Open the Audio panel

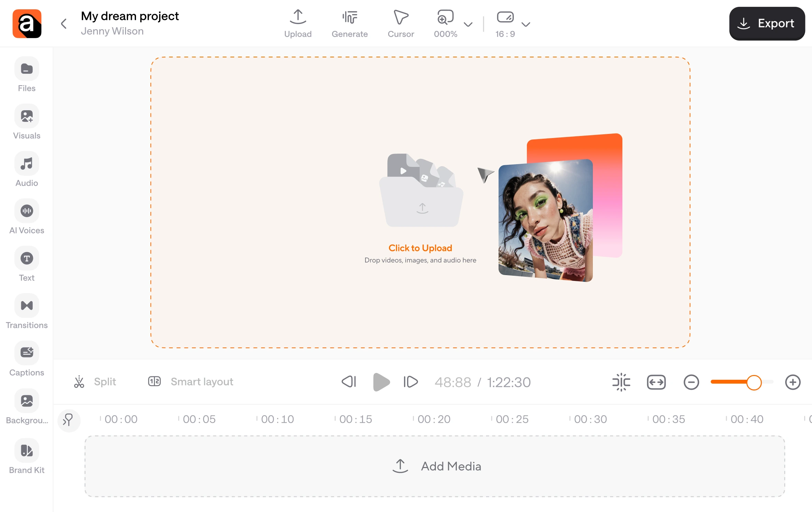(27, 164)
